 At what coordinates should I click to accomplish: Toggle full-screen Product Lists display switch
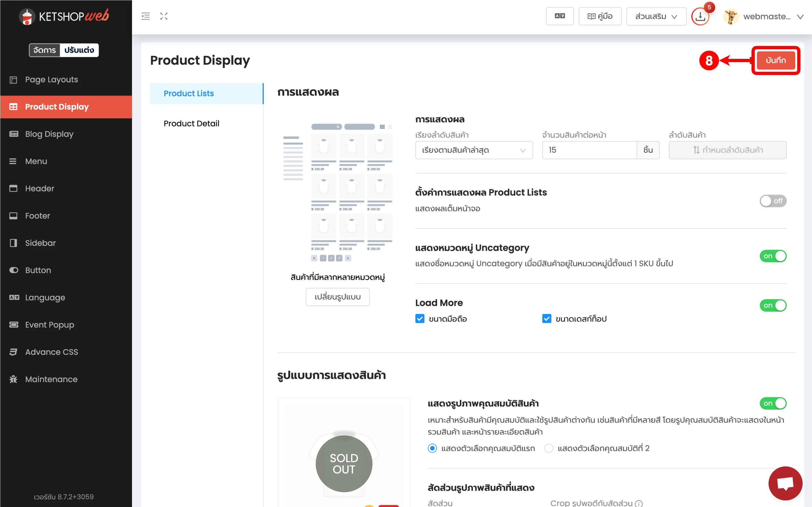(772, 201)
